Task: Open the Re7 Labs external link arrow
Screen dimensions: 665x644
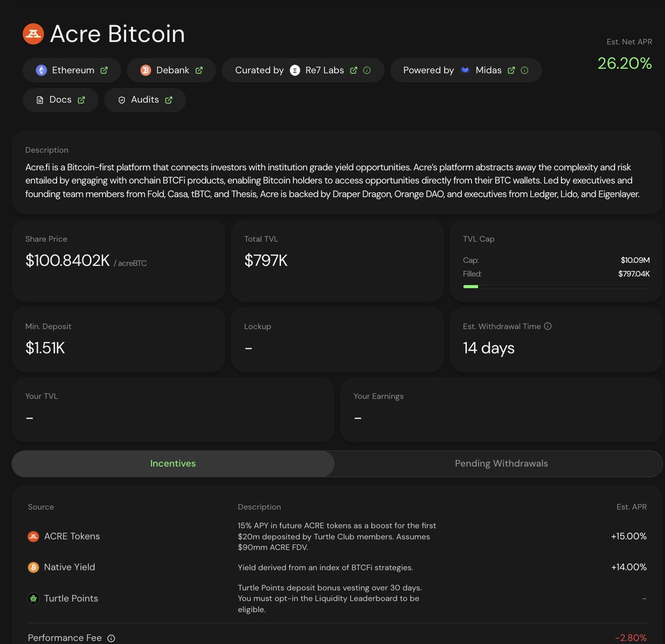Action: [354, 70]
